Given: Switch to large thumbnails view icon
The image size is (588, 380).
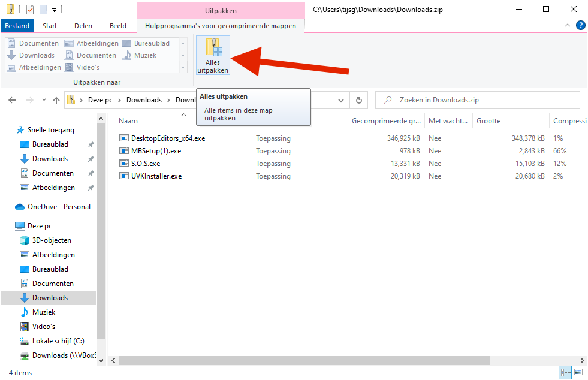Looking at the screenshot, I should [578, 372].
